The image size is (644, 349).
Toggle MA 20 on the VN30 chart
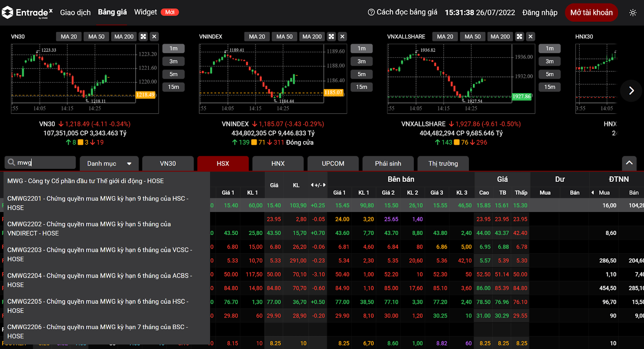[69, 37]
